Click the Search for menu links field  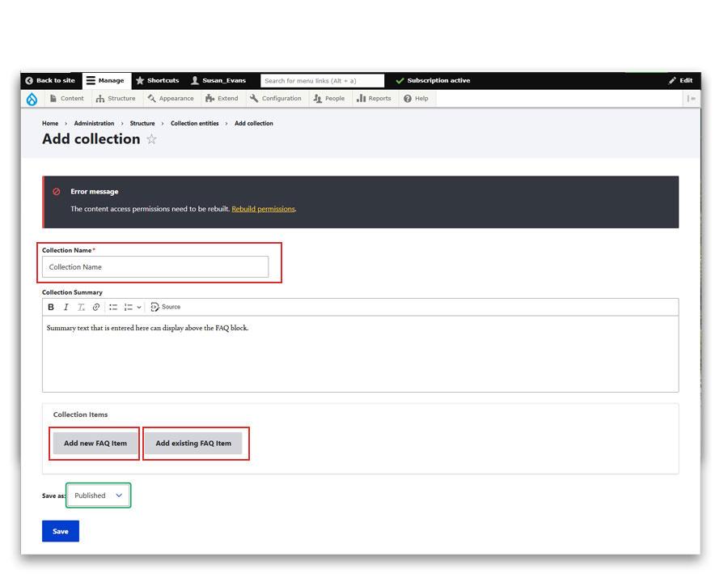pos(322,81)
